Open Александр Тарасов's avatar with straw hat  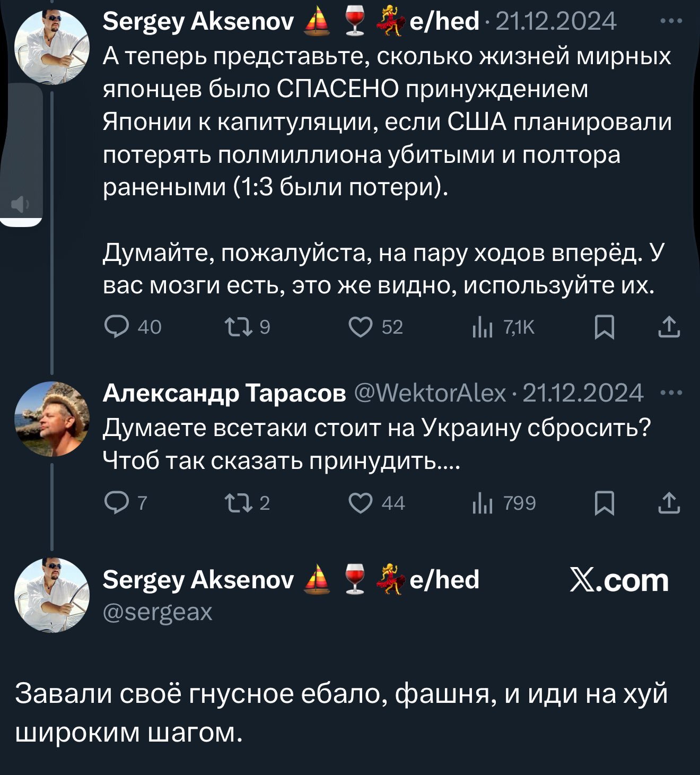(x=52, y=419)
